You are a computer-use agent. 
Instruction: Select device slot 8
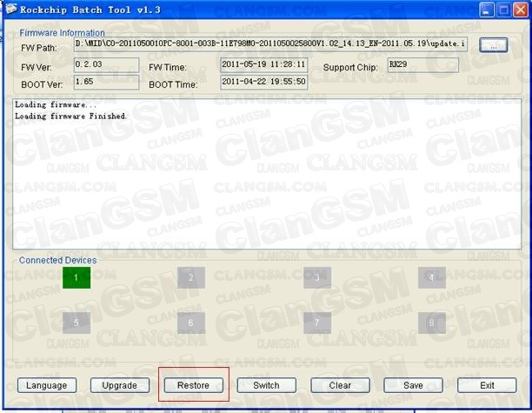pos(432,323)
